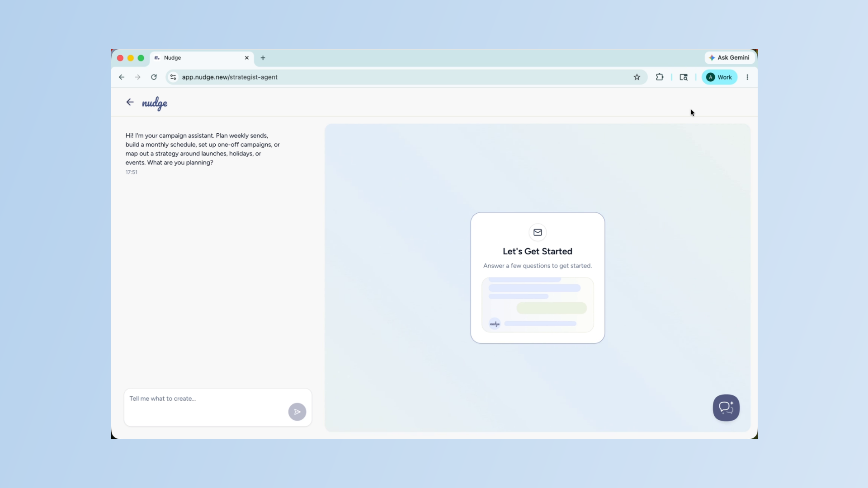Click the send message arrow button
868x488 pixels.
pyautogui.click(x=297, y=412)
